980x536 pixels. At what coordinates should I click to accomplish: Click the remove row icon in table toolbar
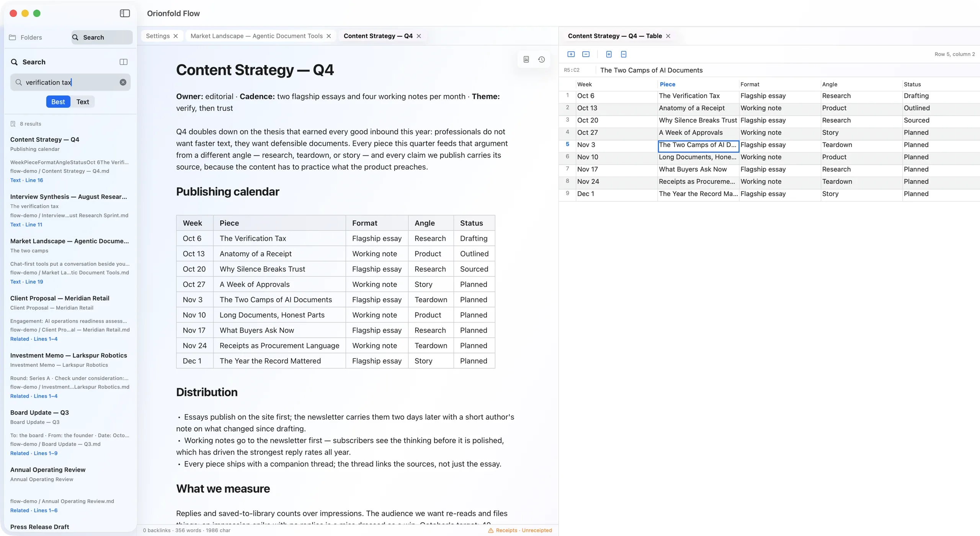click(586, 54)
